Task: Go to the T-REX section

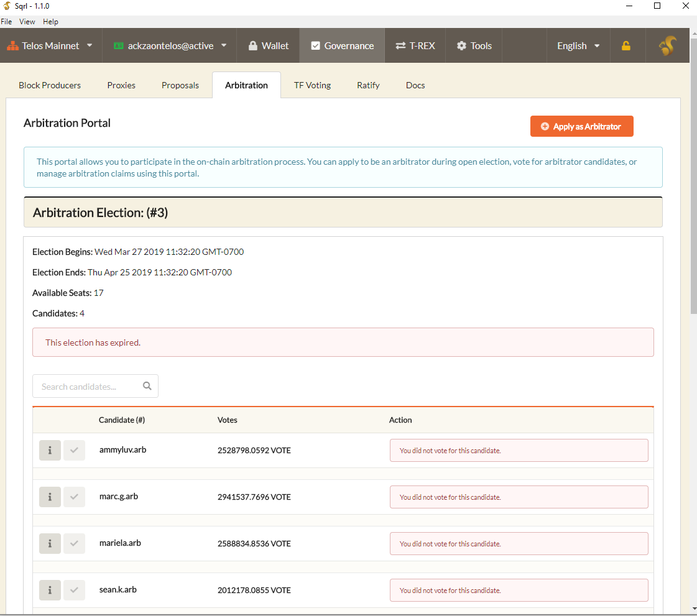Action: coord(415,46)
